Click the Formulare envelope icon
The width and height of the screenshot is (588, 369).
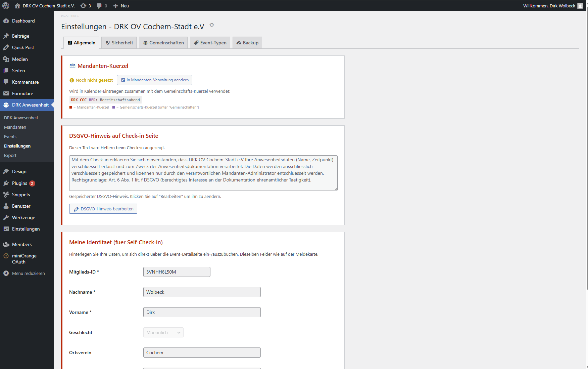(x=6, y=93)
